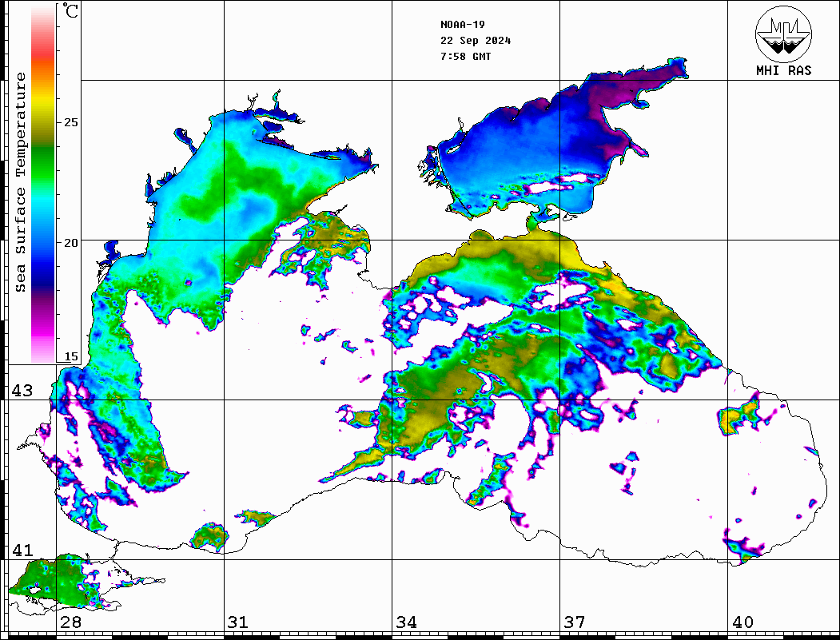Image resolution: width=840 pixels, height=640 pixels.
Task: Click the '25' mark on temperature legend
Action: tap(70, 122)
